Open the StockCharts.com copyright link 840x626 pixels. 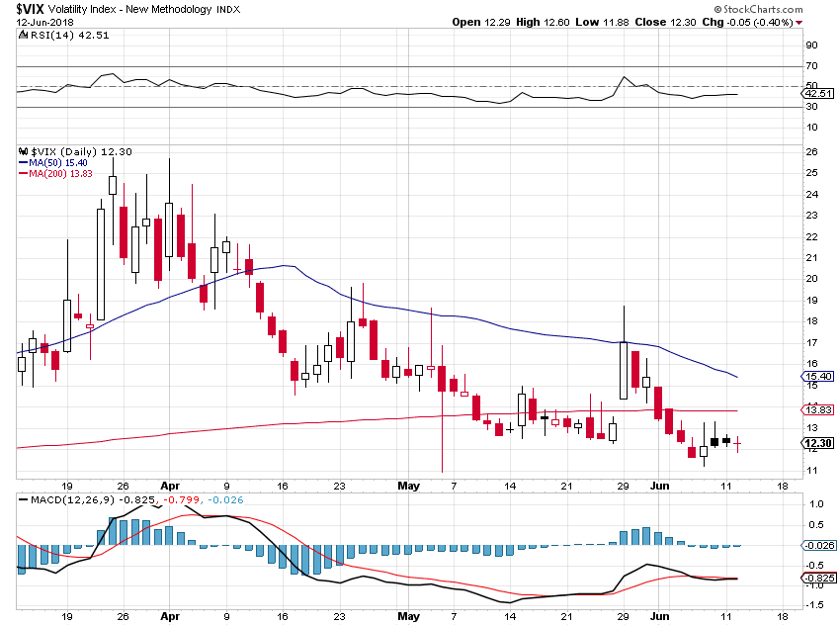point(758,9)
